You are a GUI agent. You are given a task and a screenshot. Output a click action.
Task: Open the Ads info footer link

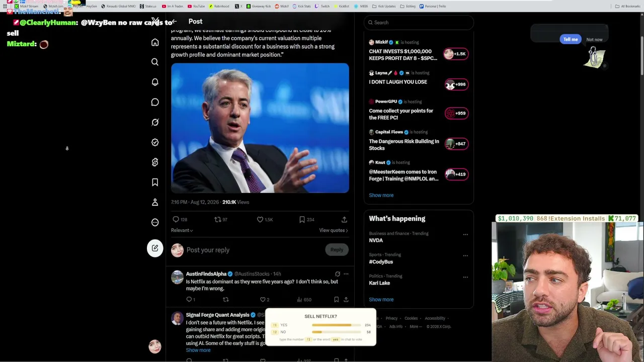396,326
